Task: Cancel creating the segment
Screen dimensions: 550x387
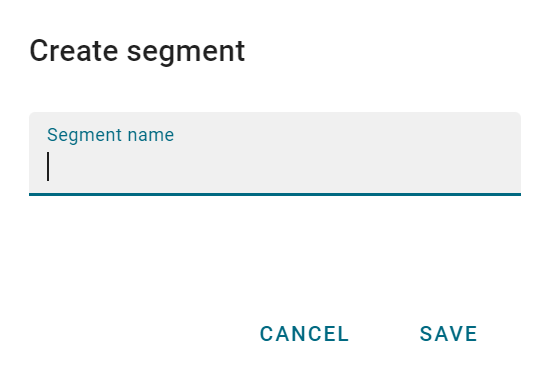Action: [x=304, y=334]
